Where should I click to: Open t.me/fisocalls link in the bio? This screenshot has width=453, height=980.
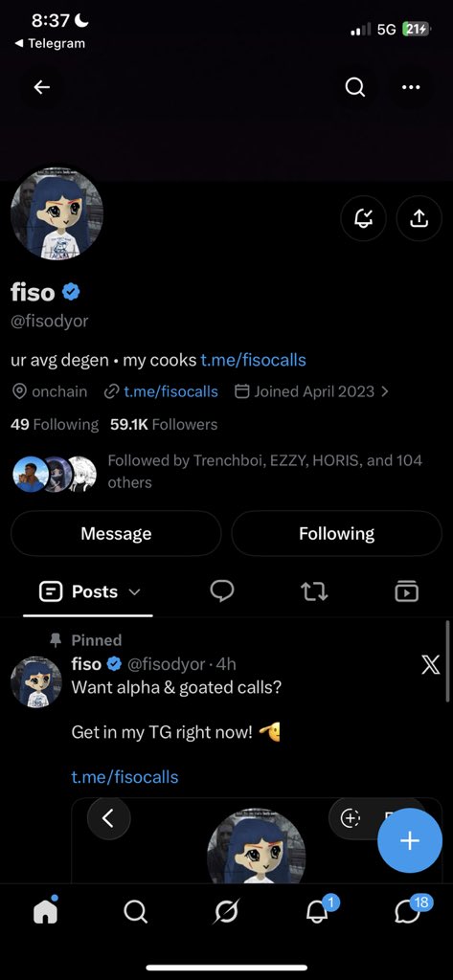tap(253, 360)
